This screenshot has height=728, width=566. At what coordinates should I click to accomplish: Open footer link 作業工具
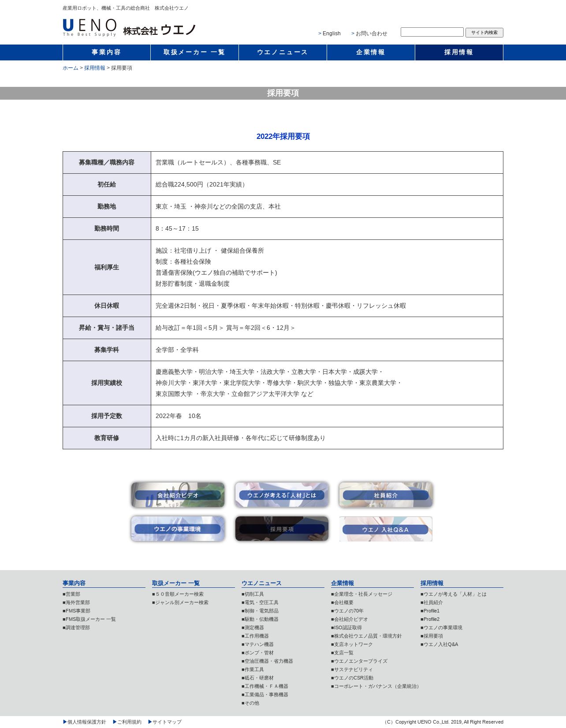click(x=253, y=670)
